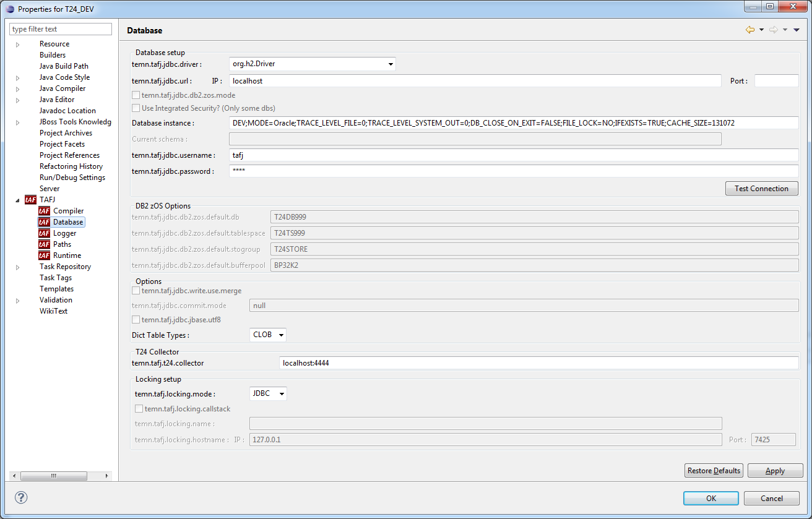Select Java Build Path in tree
The width and height of the screenshot is (812, 519).
[x=64, y=66]
